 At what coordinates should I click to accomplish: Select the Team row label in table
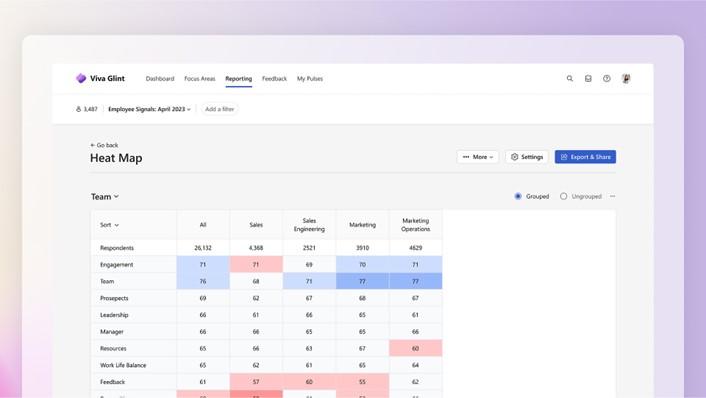point(107,281)
